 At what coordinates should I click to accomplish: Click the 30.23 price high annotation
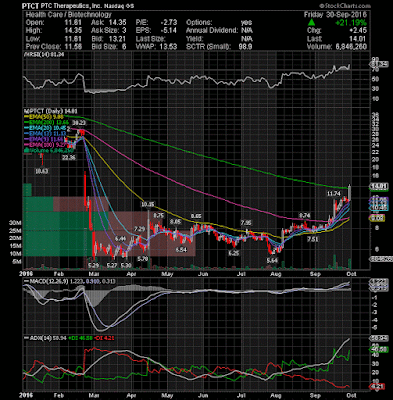79,123
